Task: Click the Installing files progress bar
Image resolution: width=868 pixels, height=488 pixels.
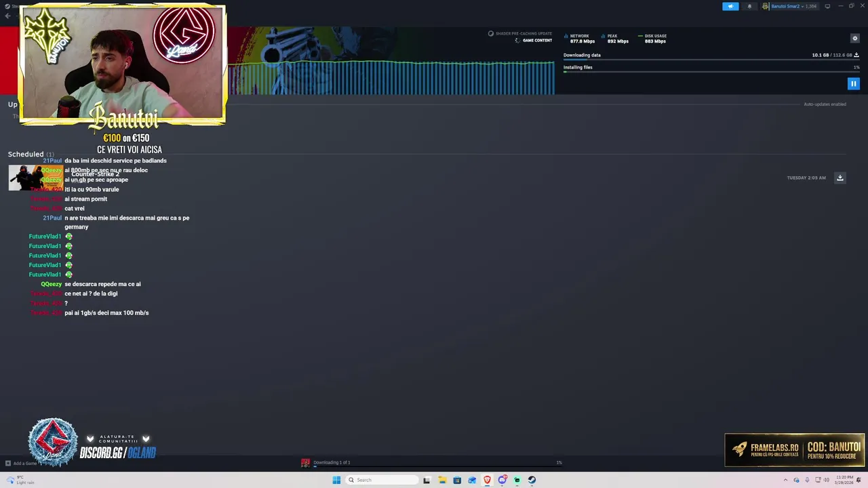Action: (711, 72)
